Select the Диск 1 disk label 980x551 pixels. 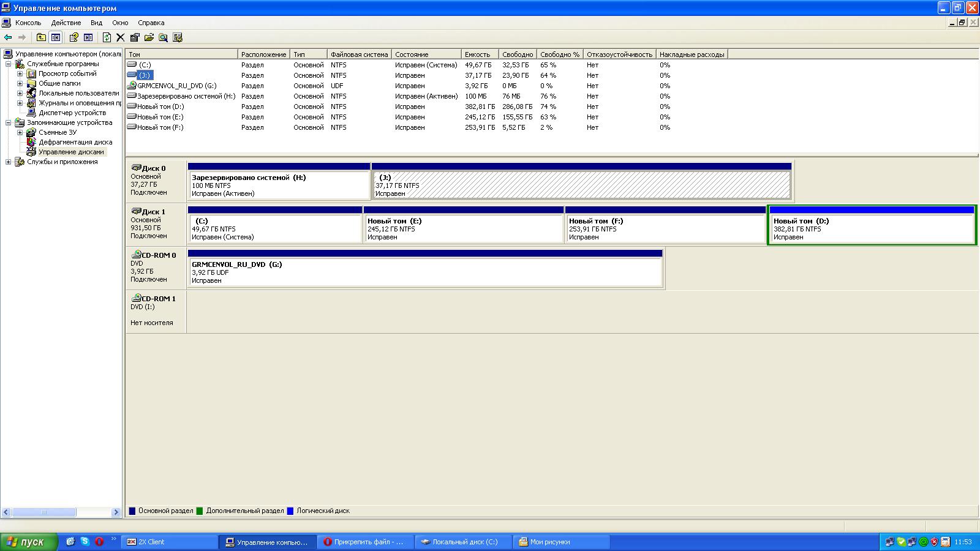[x=156, y=224]
